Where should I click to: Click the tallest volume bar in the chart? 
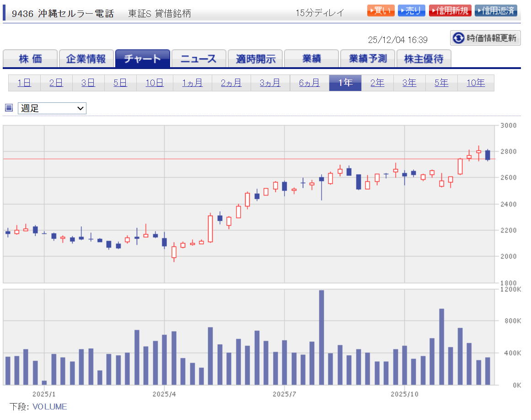coord(322,338)
